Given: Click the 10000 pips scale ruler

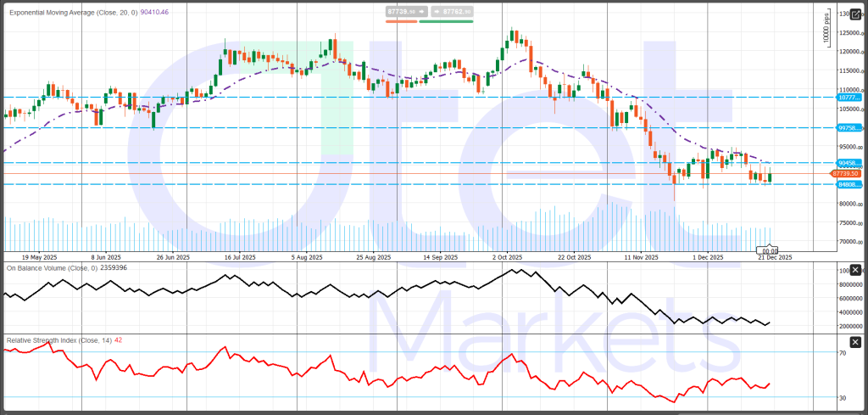Looking at the screenshot, I should 826,30.
